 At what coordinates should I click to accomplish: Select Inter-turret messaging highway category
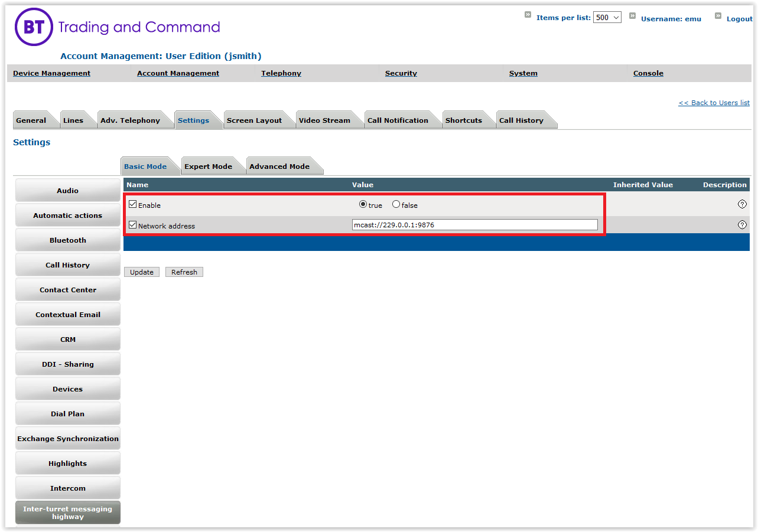point(68,513)
